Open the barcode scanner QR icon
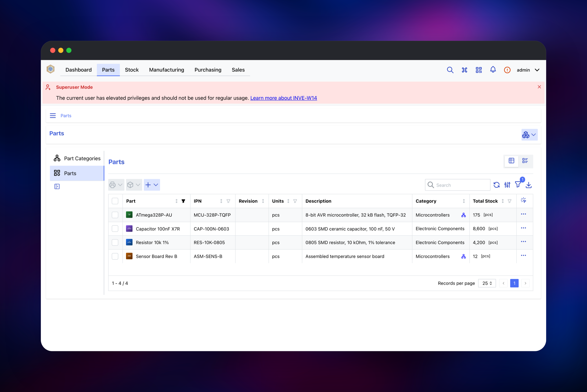 click(x=479, y=70)
